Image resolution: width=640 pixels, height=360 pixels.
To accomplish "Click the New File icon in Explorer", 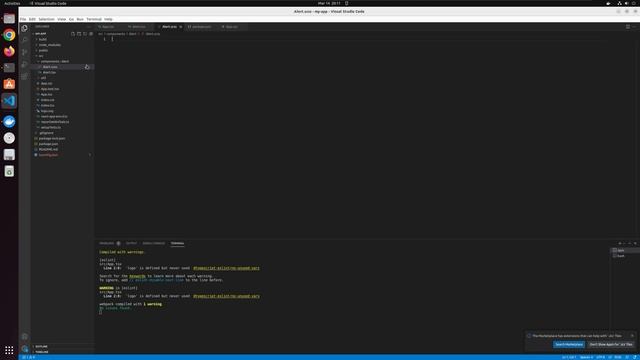I will pos(73,34).
